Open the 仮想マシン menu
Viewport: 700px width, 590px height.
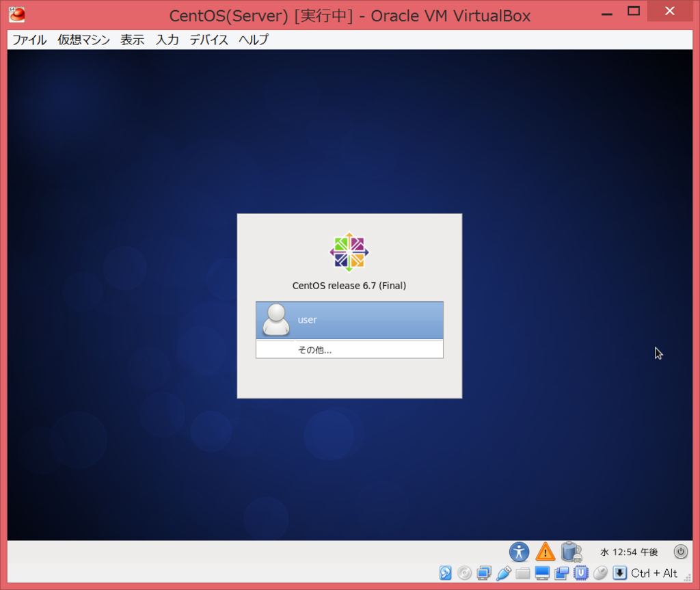[x=83, y=40]
